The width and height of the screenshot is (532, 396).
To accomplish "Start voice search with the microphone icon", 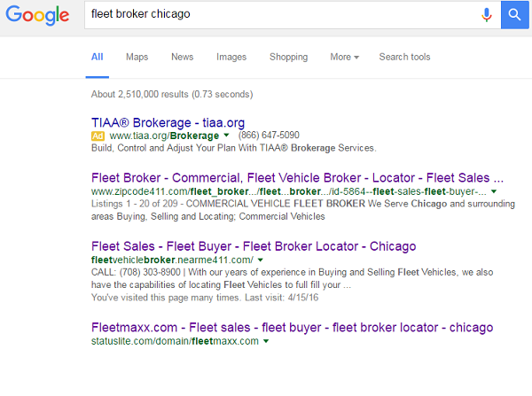I will pos(486,15).
